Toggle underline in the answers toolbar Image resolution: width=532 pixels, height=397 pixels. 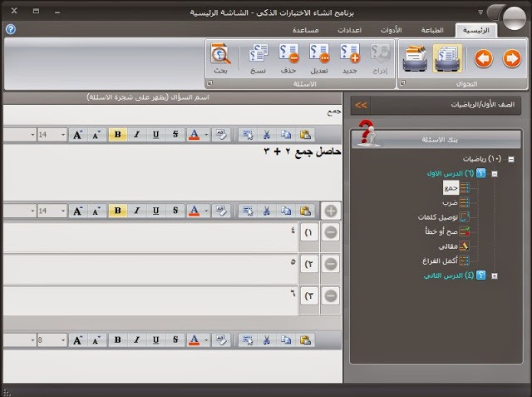[155, 211]
